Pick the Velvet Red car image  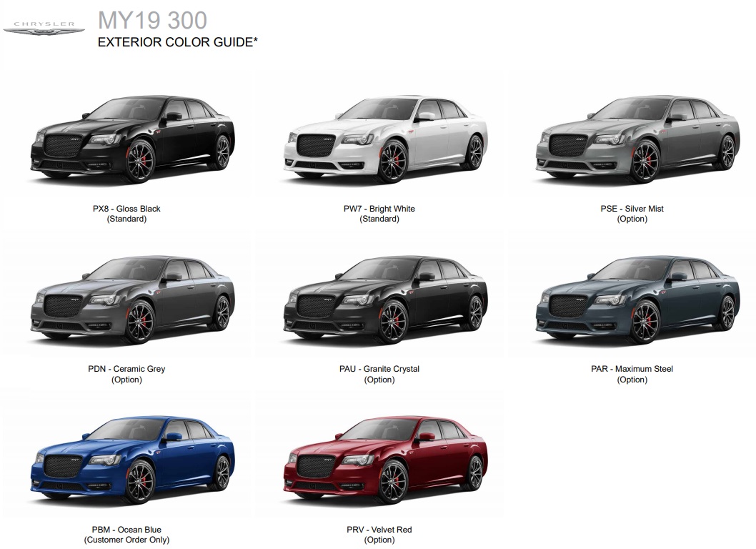[x=385, y=460]
